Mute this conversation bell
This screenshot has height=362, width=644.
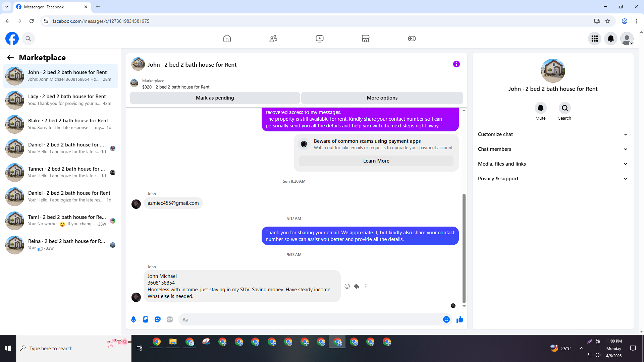click(x=540, y=108)
